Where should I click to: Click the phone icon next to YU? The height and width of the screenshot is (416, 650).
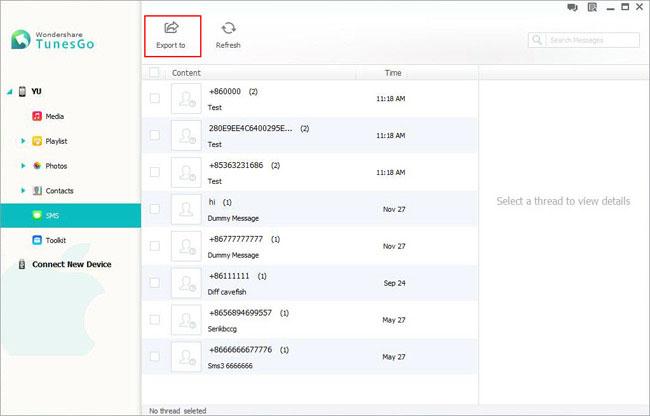click(22, 91)
